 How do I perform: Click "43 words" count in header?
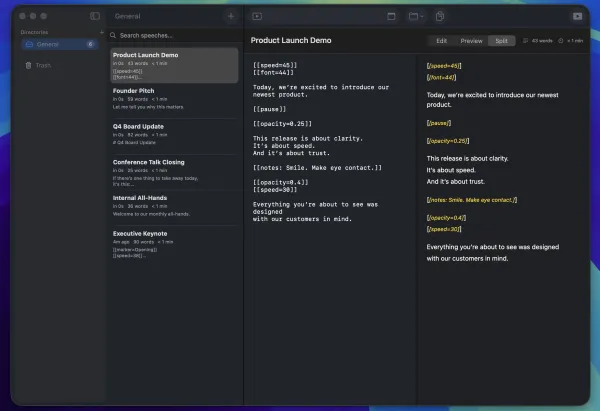click(x=542, y=41)
